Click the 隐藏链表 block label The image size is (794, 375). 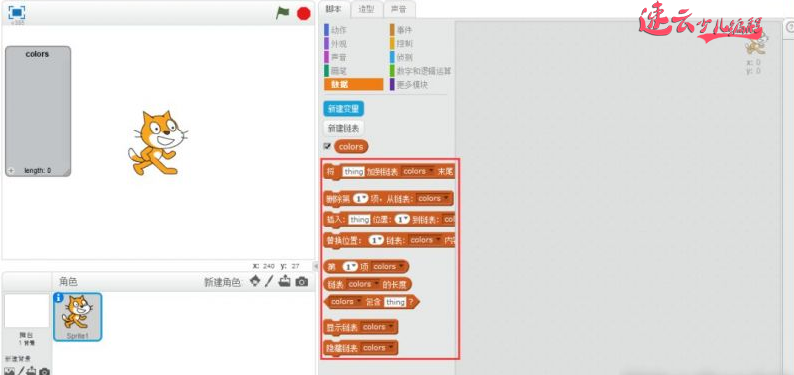pos(342,348)
